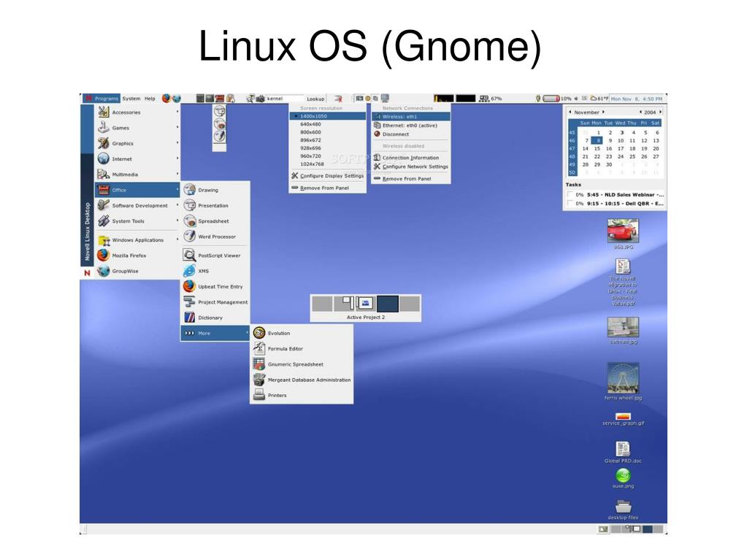
Task: Select the 800x600 screen resolution
Action: (x=328, y=132)
